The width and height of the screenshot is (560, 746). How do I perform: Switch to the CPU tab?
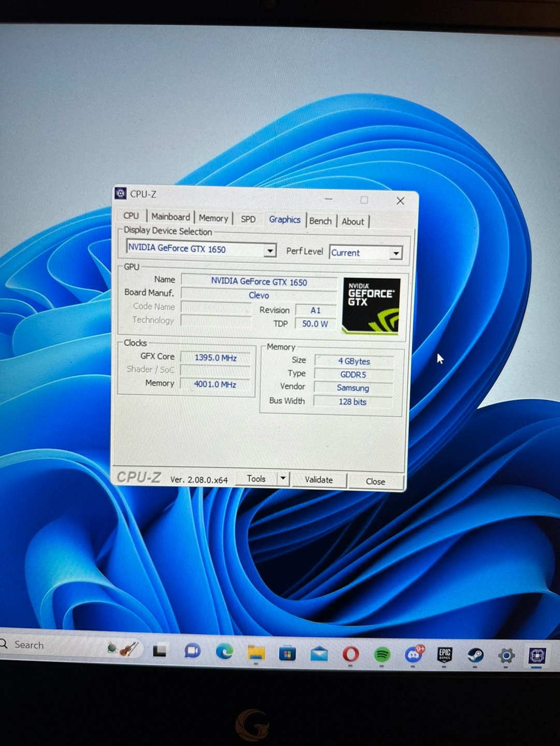(131, 216)
